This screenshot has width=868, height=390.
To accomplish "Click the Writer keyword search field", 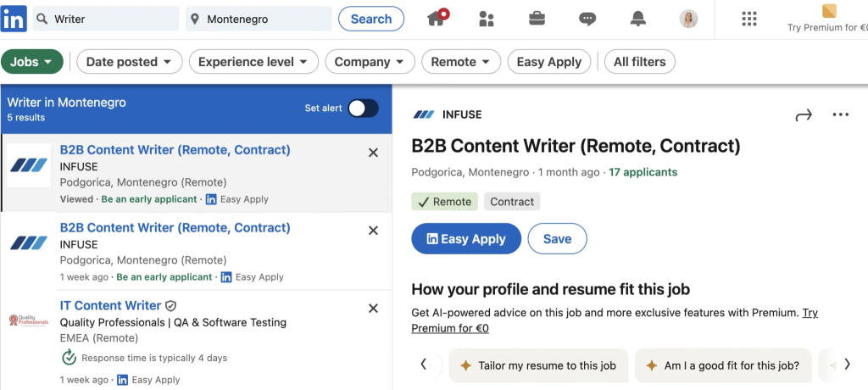I will 106,19.
